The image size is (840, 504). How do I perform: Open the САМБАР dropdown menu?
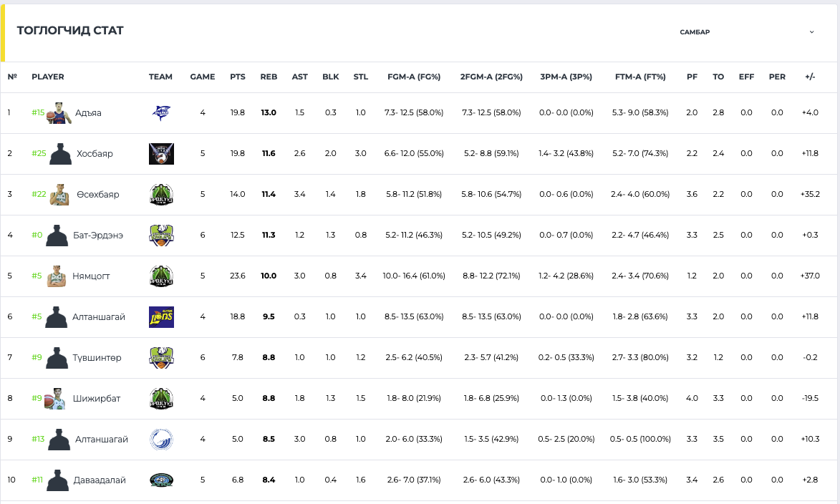[747, 32]
